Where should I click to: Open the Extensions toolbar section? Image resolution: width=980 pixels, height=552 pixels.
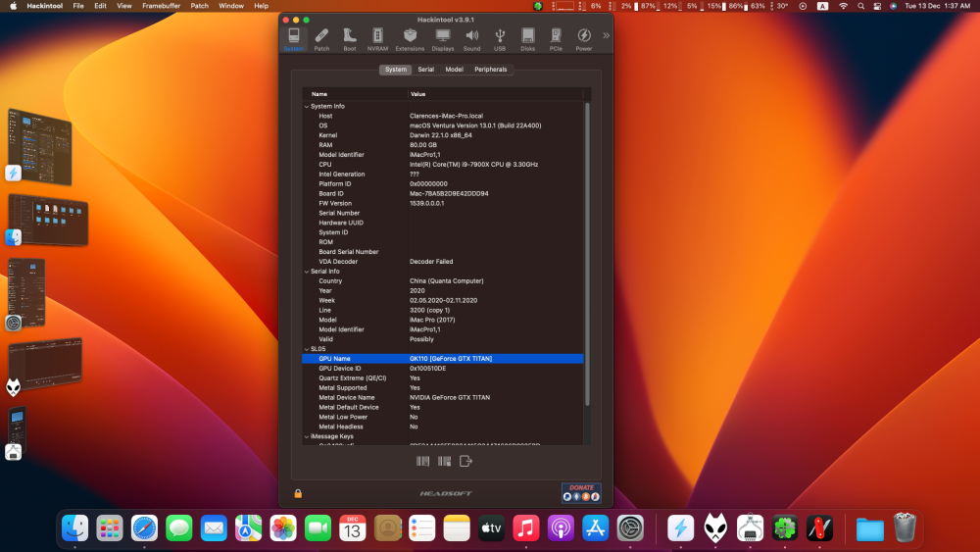tap(410, 39)
